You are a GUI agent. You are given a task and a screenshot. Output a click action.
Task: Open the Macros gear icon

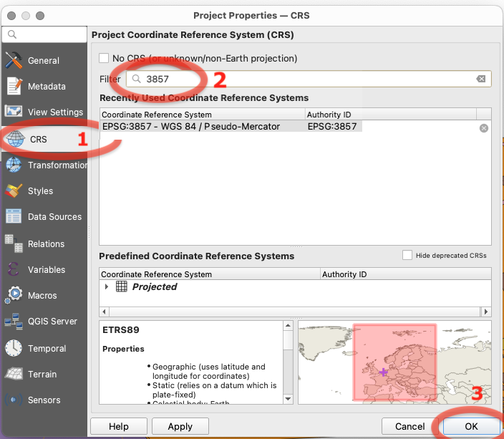(14, 296)
